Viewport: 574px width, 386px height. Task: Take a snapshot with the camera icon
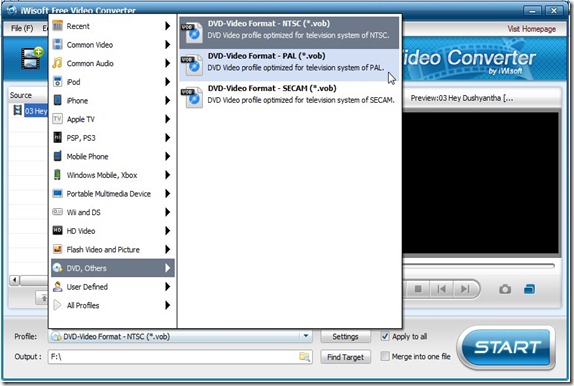point(505,289)
